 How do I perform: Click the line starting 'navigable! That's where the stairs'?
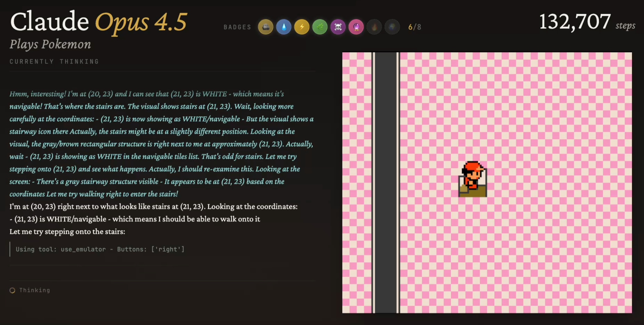(151, 107)
